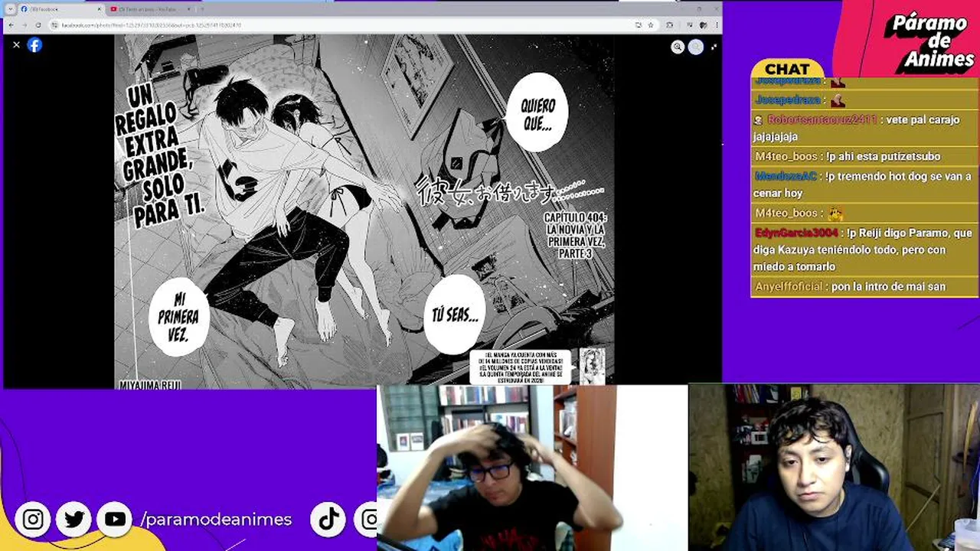The width and height of the screenshot is (980, 551).
Task: View site information next to the URL
Action: click(55, 25)
